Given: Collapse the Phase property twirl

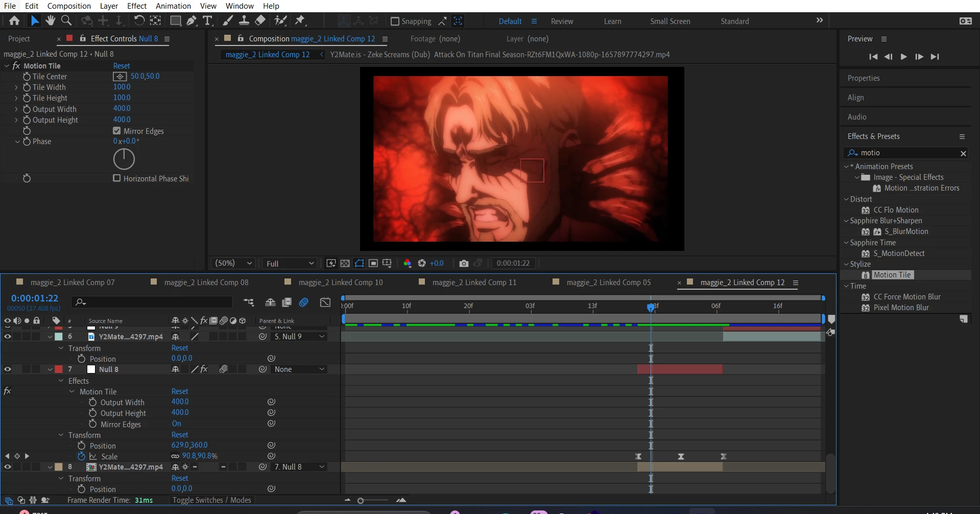Looking at the screenshot, I should tap(17, 142).
